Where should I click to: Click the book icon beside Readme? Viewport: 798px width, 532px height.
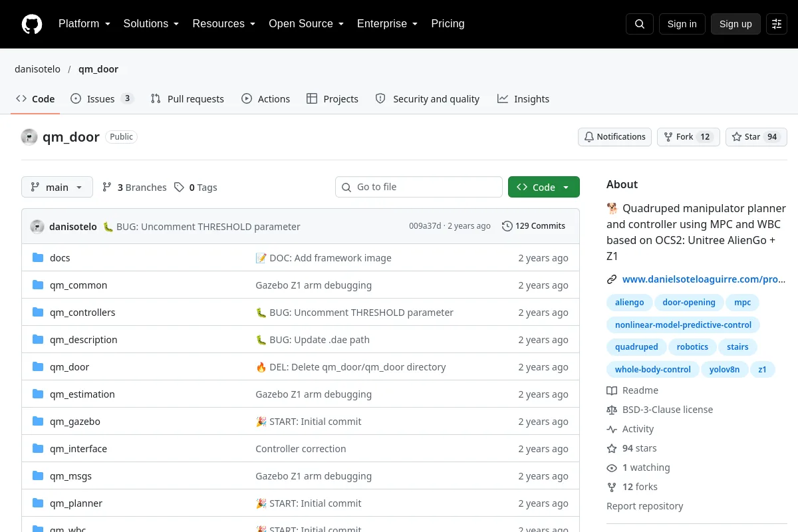[x=612, y=390]
